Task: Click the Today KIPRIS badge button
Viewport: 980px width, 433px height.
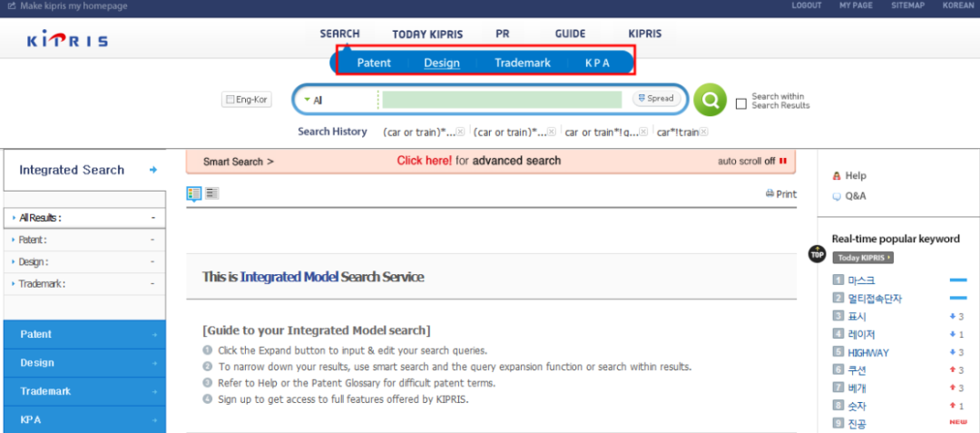Action: pos(863,258)
